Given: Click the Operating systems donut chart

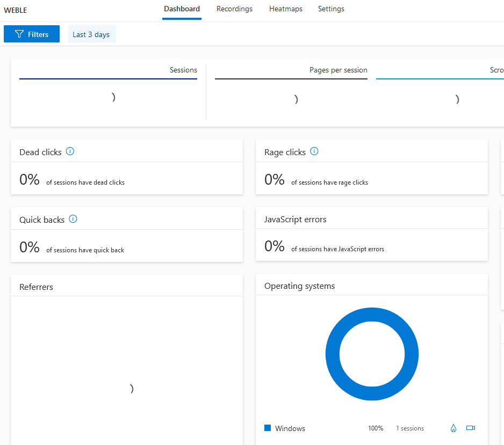Looking at the screenshot, I should click(372, 354).
